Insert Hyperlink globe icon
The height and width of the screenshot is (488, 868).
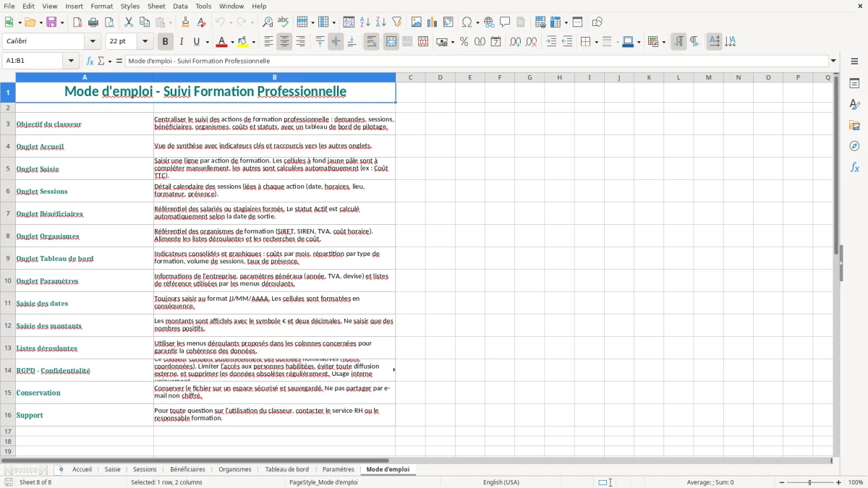click(490, 22)
